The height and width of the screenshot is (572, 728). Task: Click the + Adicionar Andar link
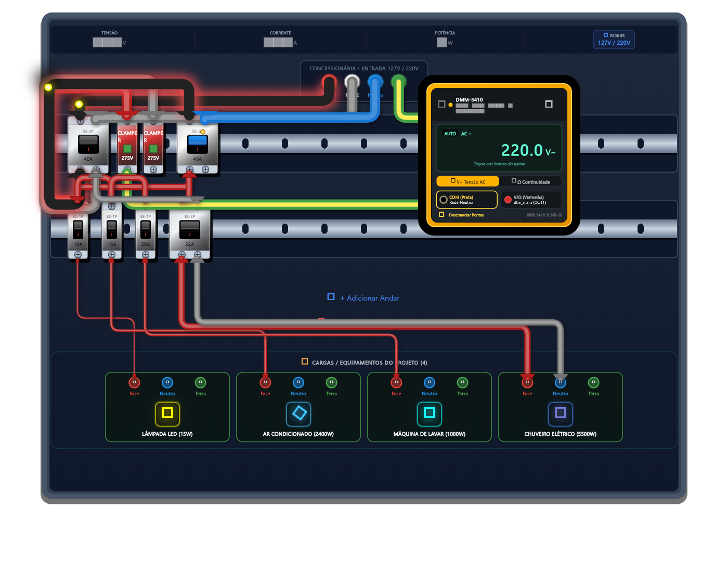[x=363, y=298]
